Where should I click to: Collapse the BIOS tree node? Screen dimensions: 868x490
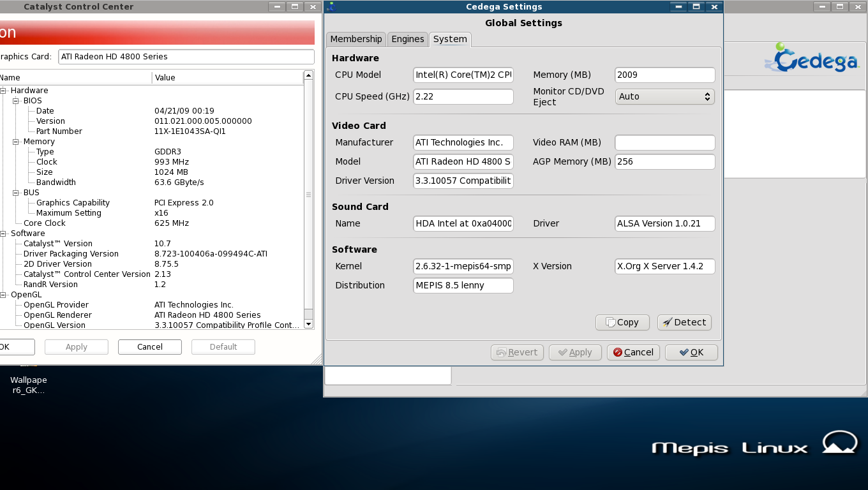click(16, 101)
